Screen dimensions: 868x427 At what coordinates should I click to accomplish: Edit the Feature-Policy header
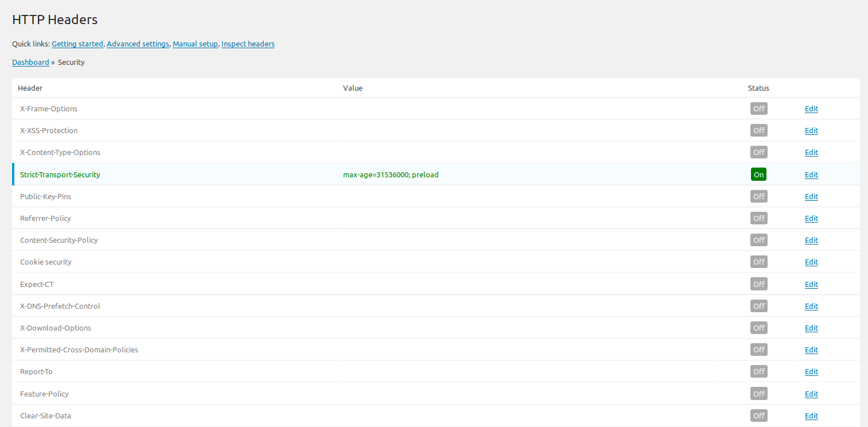pyautogui.click(x=811, y=394)
